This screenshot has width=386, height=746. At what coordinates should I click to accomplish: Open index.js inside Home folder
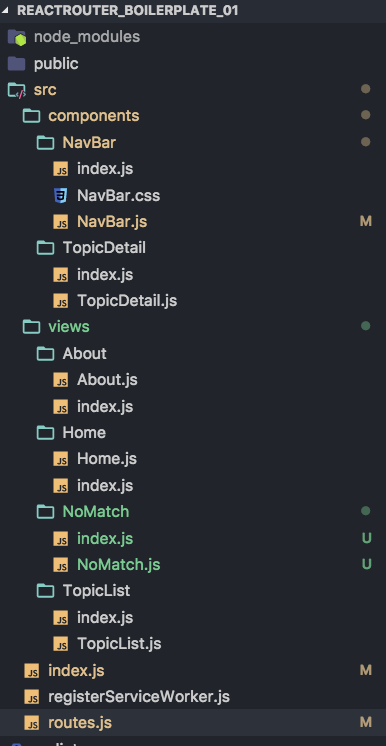105,485
